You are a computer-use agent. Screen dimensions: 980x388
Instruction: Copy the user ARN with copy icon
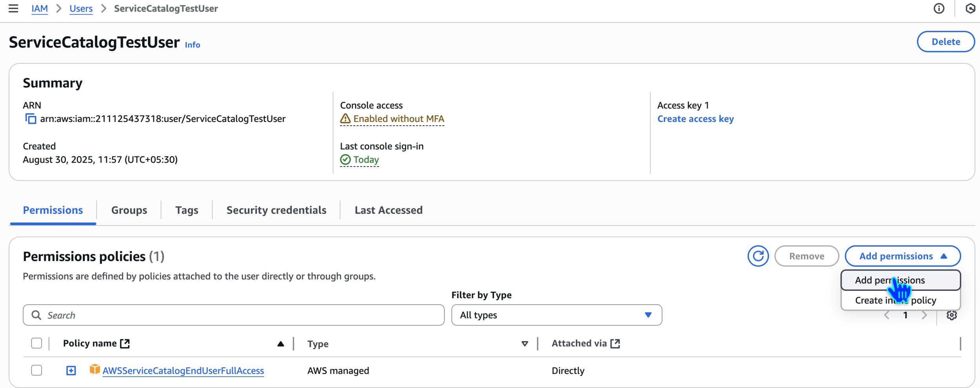(x=31, y=119)
